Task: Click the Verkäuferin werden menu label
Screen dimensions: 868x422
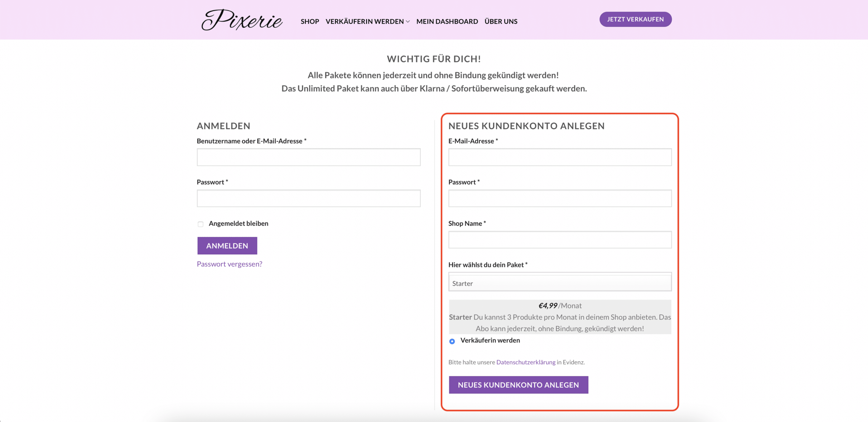Action: point(364,21)
